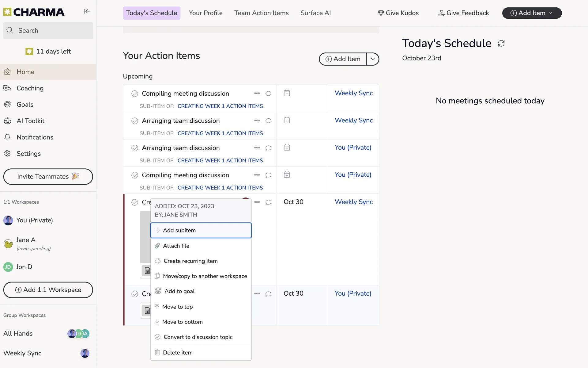
Task: Click Invite Teammates button
Action: coord(48,177)
